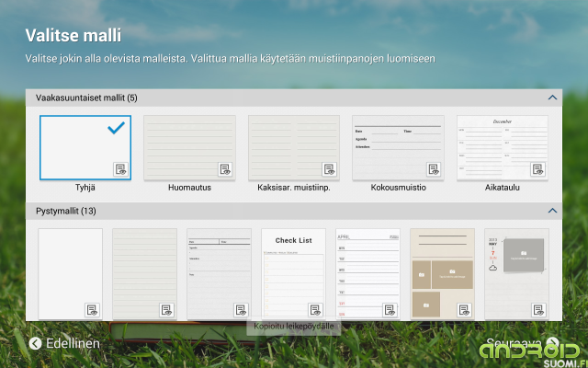Preview the blank portrait template icon
Viewport: 588px width, 368px height.
[92, 310]
